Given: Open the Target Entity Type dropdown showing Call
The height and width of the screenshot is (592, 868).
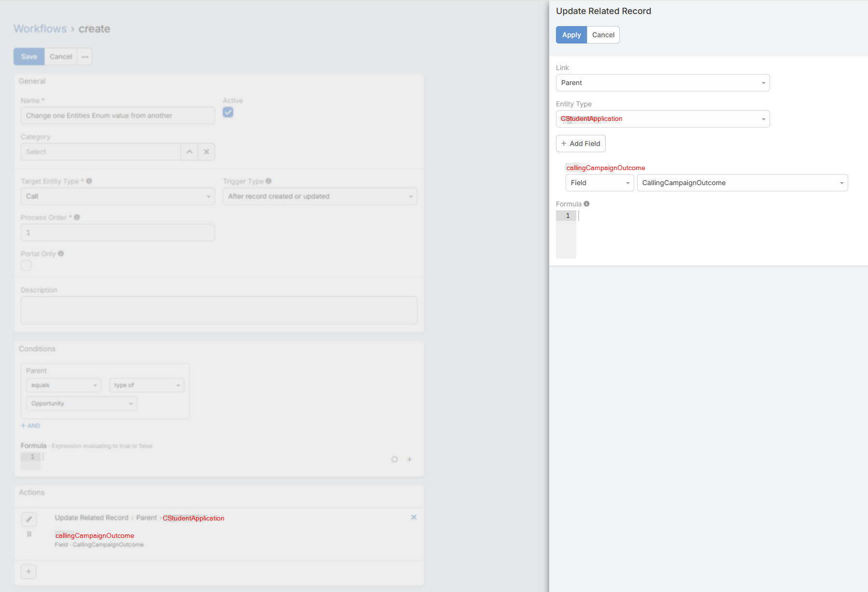Looking at the screenshot, I should [117, 196].
